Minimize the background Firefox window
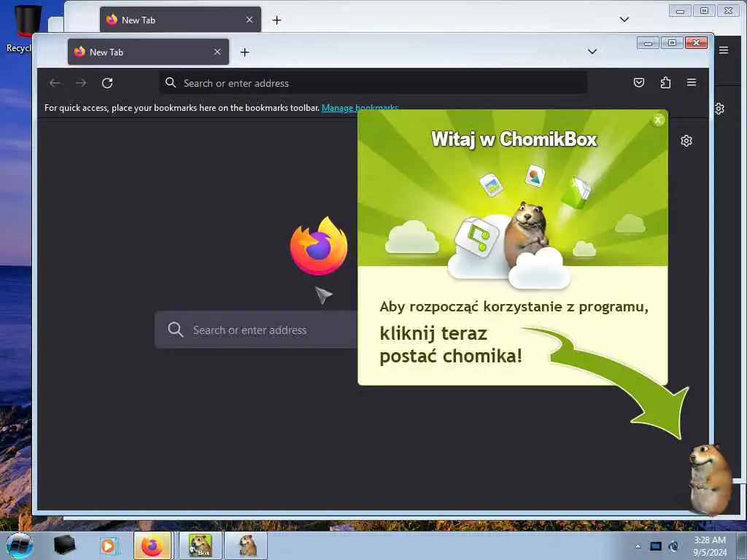The image size is (747, 560). tap(681, 10)
